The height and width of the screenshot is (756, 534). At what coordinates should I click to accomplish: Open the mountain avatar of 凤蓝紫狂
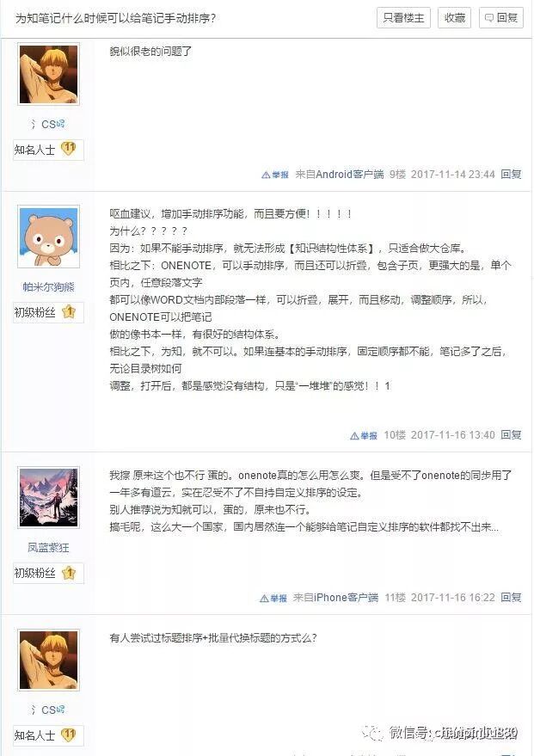(x=48, y=497)
